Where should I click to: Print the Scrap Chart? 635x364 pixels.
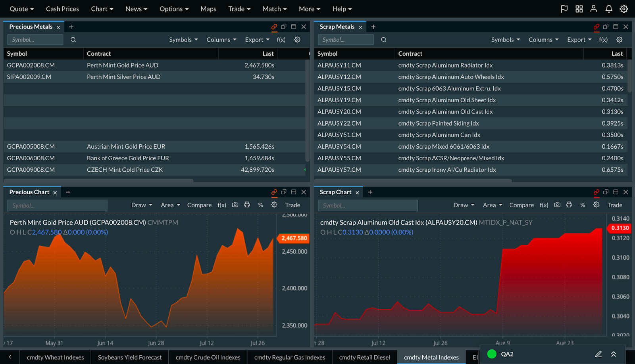(x=569, y=205)
